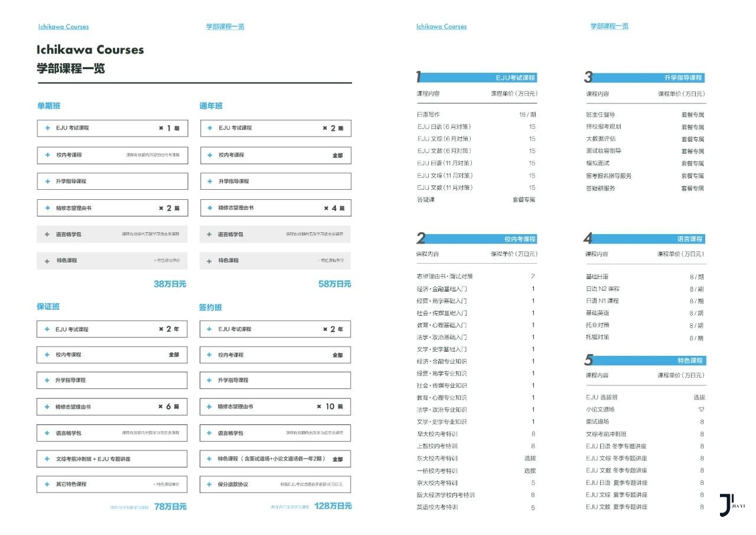Screen dimensions: 756x535
Task: Select the 保证班 section heading
Action: [48, 306]
